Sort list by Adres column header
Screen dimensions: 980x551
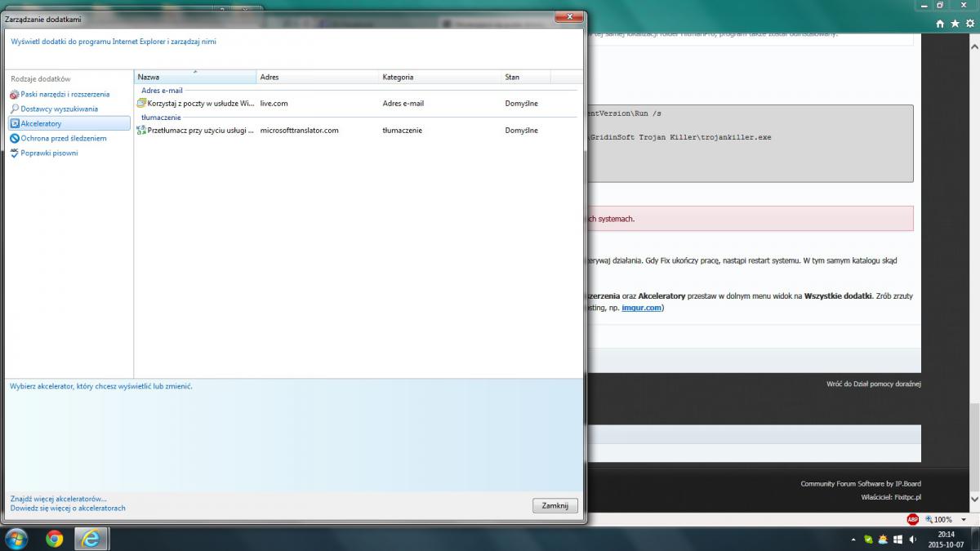click(x=318, y=77)
